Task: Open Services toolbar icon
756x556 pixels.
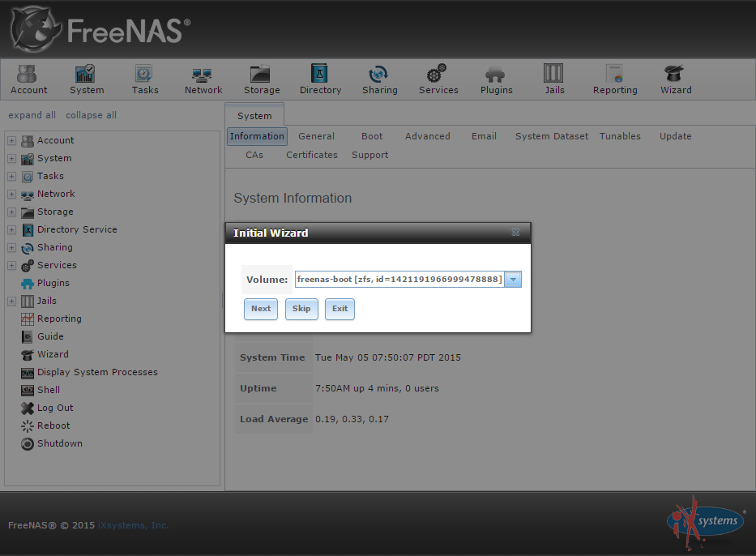Action: coord(438,79)
